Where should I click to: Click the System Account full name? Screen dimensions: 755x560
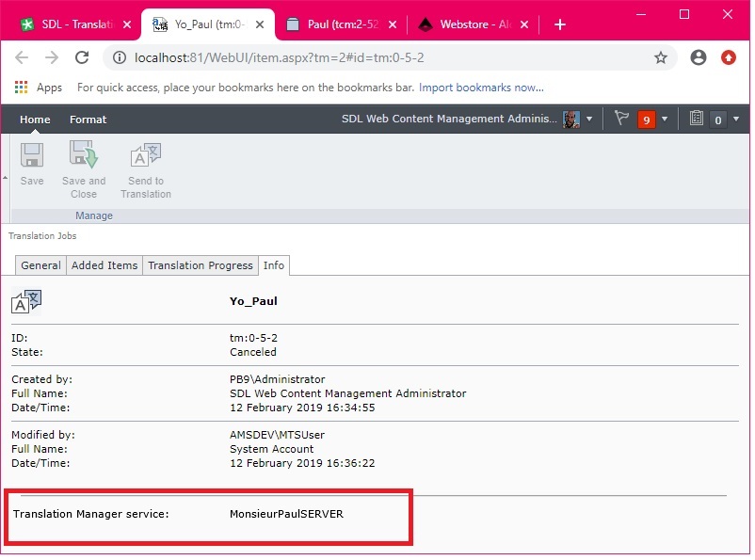(x=271, y=449)
